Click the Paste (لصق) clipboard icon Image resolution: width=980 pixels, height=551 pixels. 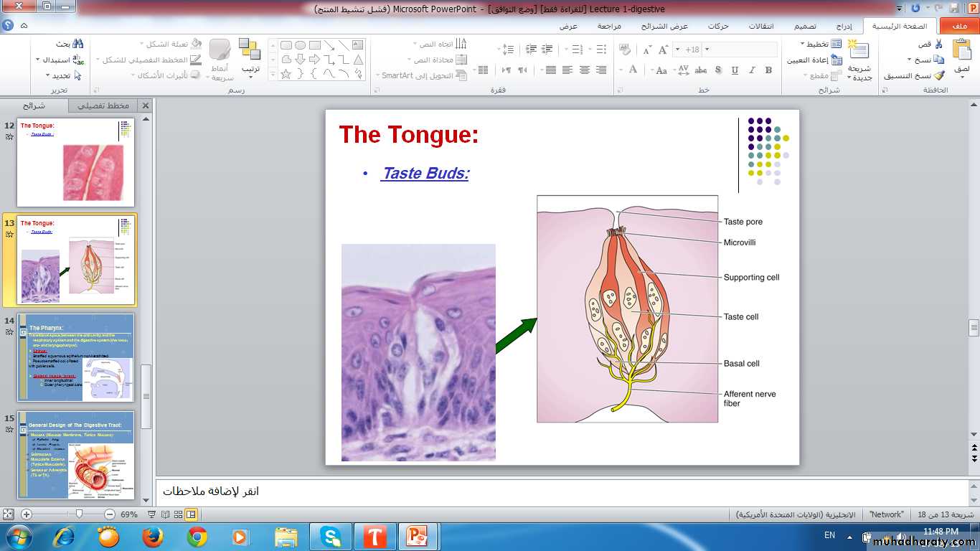point(962,52)
